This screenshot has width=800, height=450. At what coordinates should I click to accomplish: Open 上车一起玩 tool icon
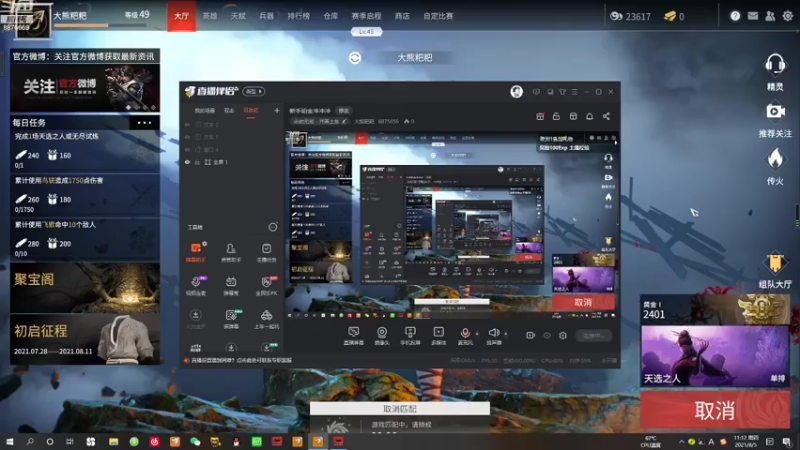pyautogui.click(x=266, y=319)
